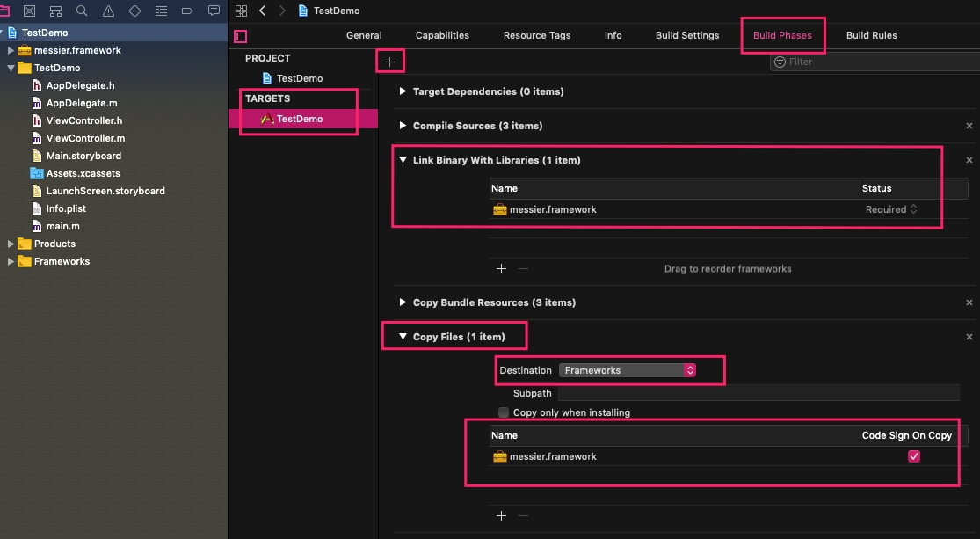Expand Copy Bundle Resources section

pos(403,302)
